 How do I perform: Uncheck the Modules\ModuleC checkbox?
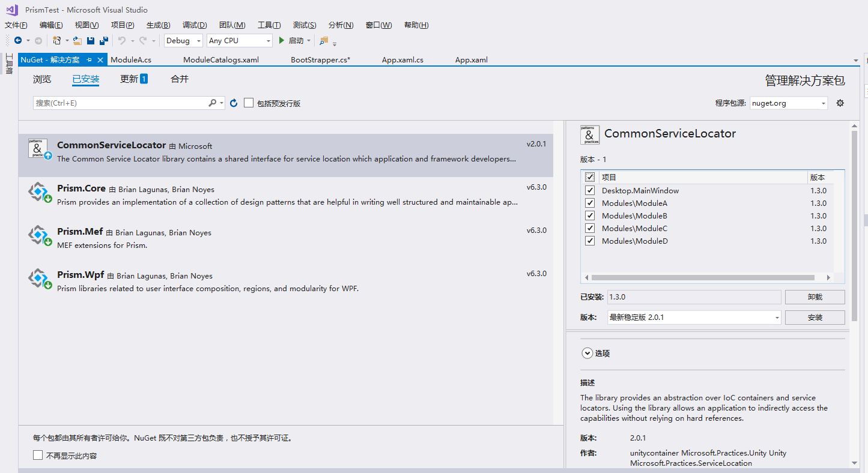click(590, 228)
